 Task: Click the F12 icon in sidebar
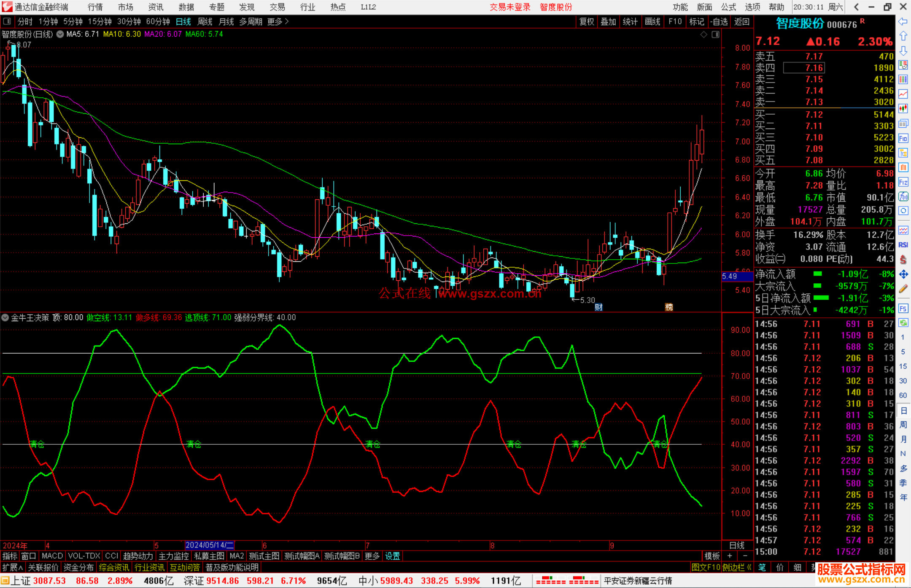pyautogui.click(x=903, y=182)
